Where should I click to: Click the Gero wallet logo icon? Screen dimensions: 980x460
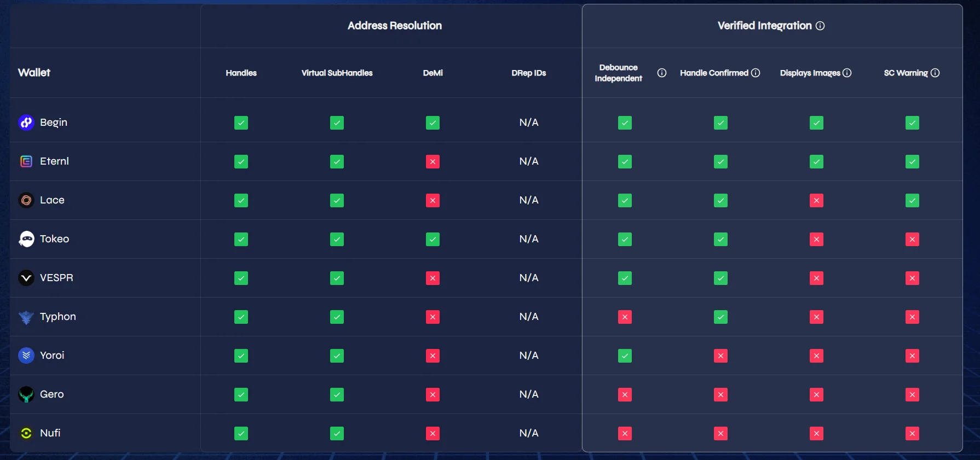[26, 394]
